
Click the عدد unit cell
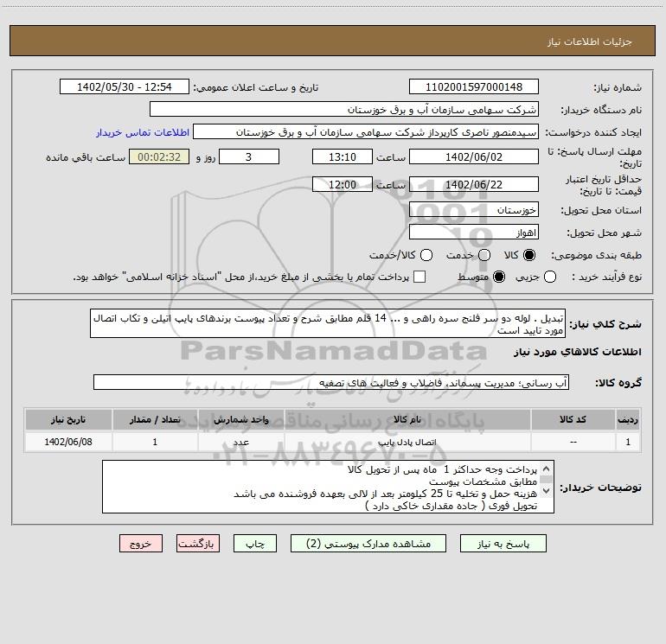[240, 442]
